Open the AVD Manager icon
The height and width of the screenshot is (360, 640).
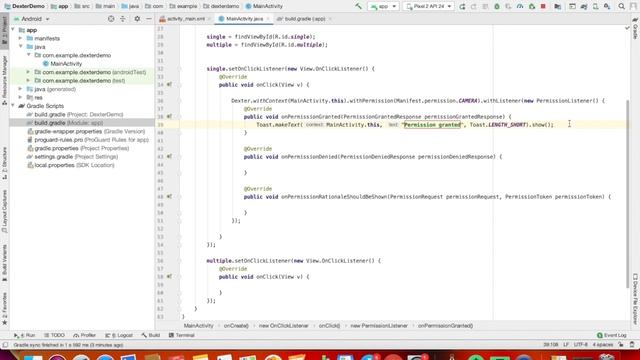596,7
